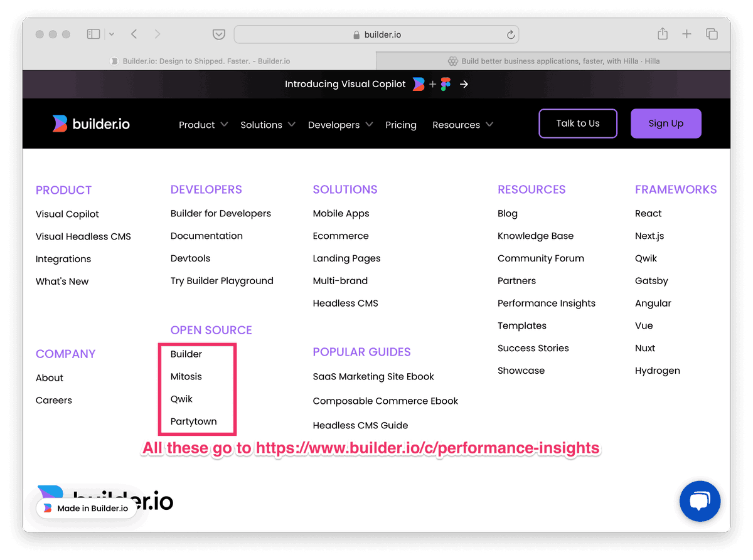Screen dimensions: 753x560
Task: Open Composable Commerce Ebook guide
Action: [x=385, y=401]
